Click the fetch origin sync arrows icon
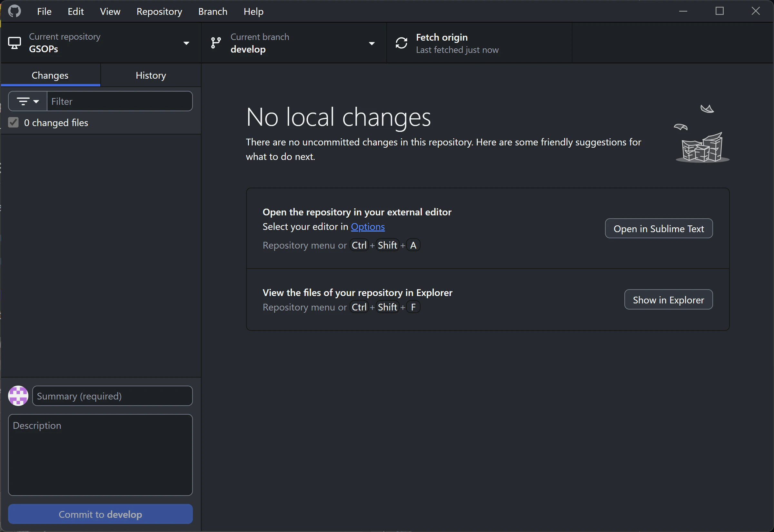This screenshot has width=774, height=532. pyautogui.click(x=401, y=43)
